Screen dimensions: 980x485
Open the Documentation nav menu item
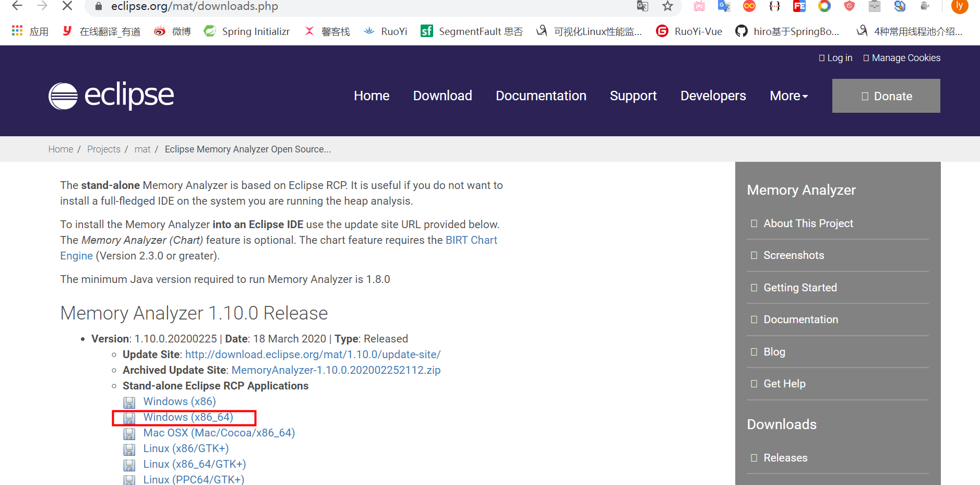tap(541, 96)
